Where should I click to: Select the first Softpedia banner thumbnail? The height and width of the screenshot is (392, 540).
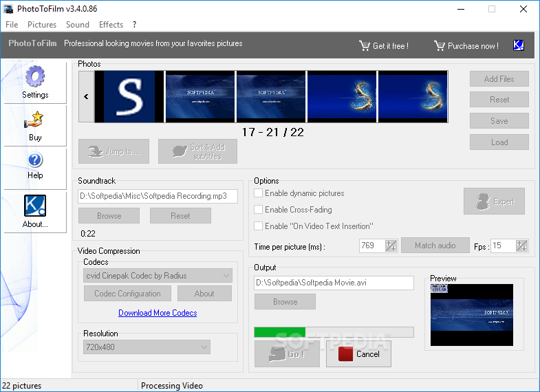point(200,97)
